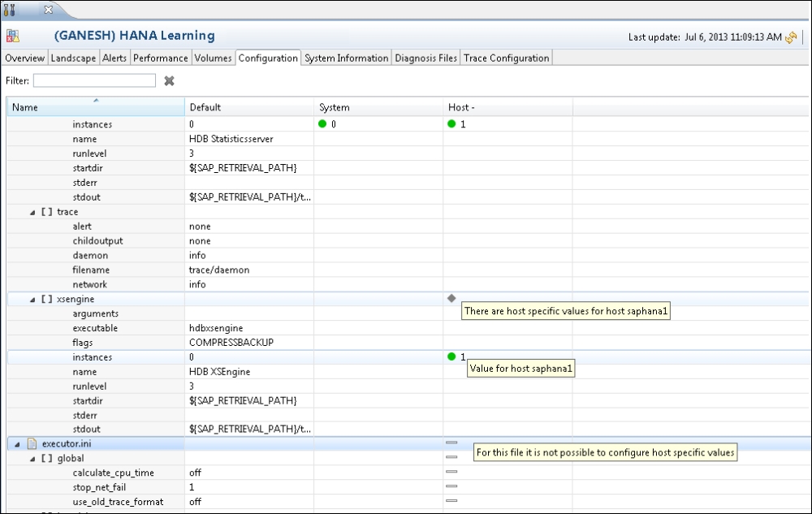This screenshot has height=514, width=812.
Task: Open the Alerts tab
Action: click(114, 58)
